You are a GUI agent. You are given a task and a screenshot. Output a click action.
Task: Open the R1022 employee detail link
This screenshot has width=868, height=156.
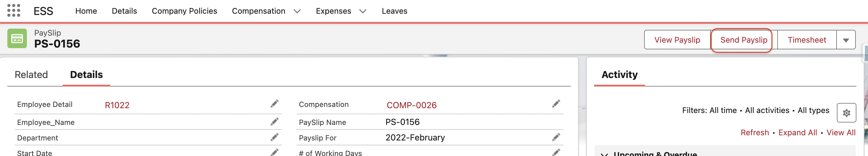pyautogui.click(x=117, y=105)
